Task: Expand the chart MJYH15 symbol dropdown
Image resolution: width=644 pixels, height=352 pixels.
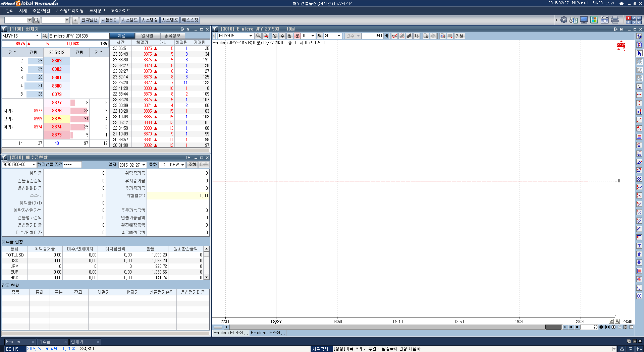Action: pos(250,36)
